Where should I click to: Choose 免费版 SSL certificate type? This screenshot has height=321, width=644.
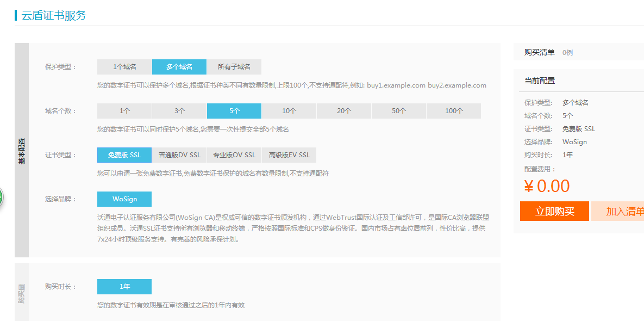pos(124,155)
